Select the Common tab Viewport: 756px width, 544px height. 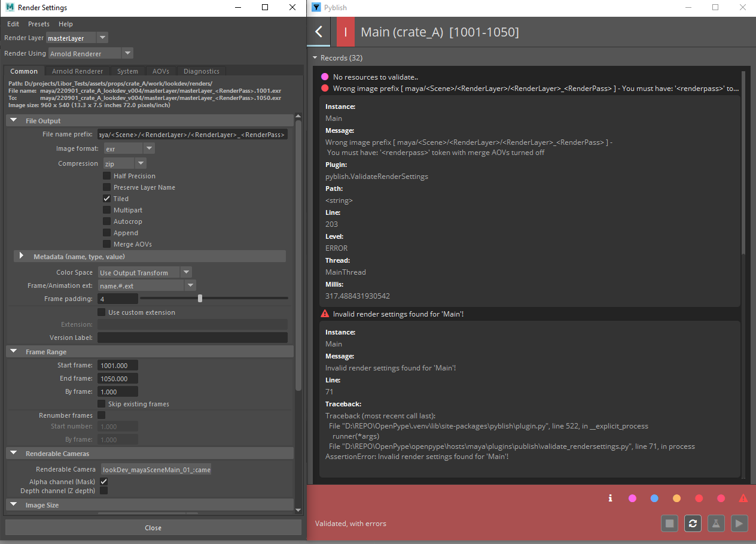point(24,71)
